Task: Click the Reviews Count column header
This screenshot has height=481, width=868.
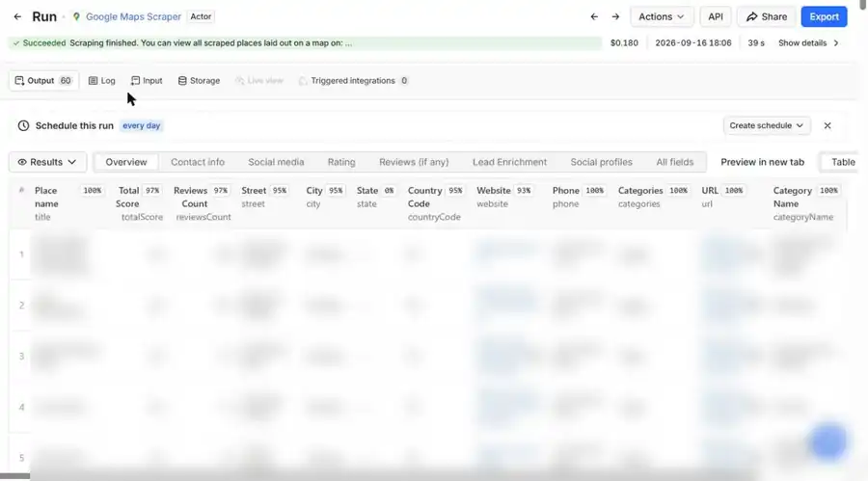Action: (203, 203)
